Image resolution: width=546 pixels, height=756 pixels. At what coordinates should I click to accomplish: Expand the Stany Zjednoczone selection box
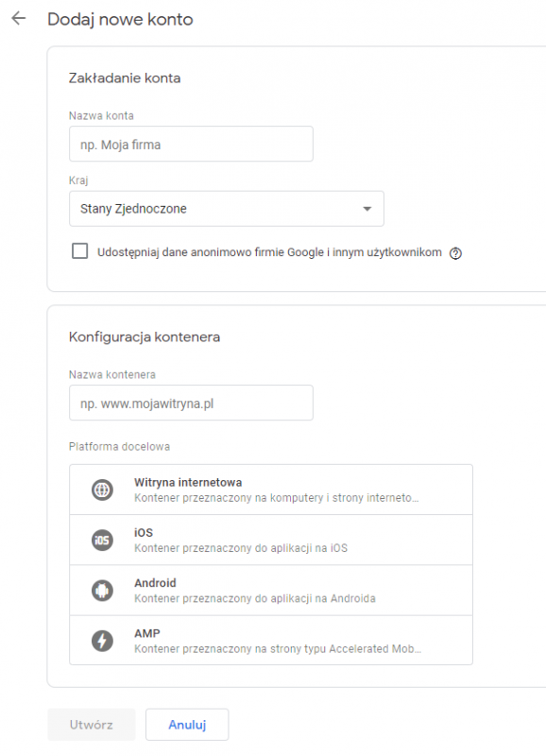click(x=227, y=209)
